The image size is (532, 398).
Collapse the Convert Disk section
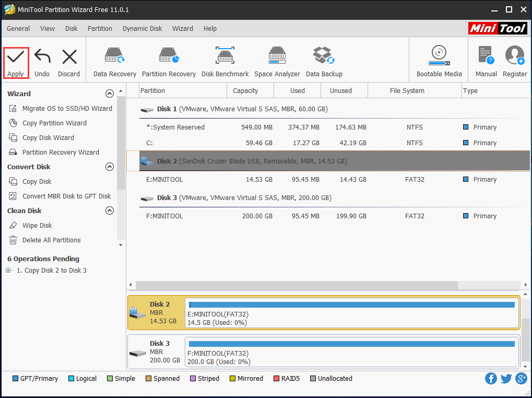109,167
